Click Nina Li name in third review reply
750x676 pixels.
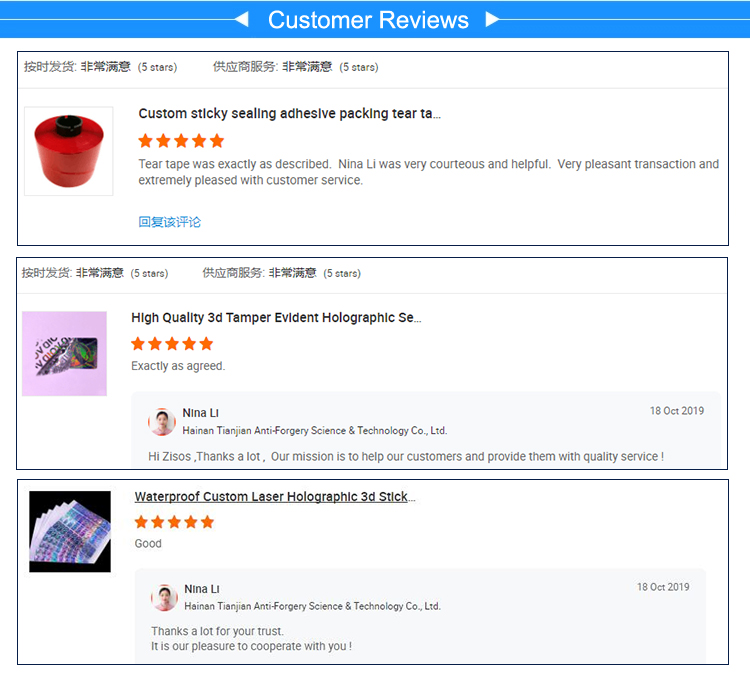pos(202,589)
